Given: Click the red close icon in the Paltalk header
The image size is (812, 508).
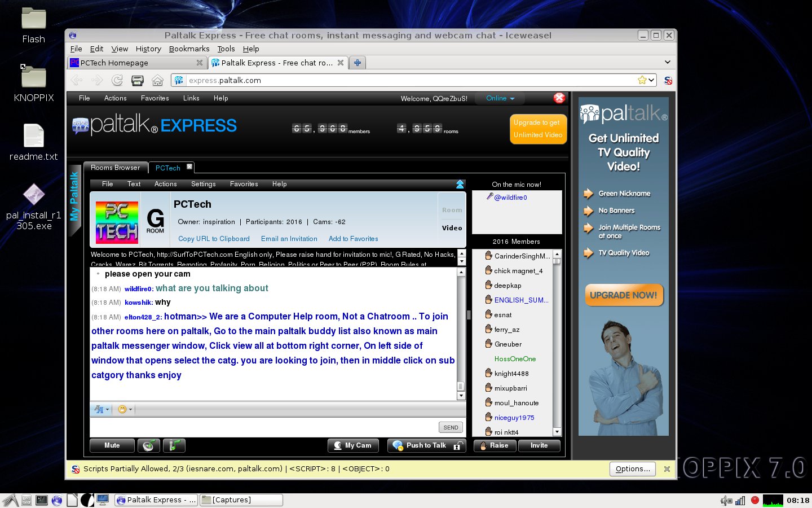Looking at the screenshot, I should point(559,98).
